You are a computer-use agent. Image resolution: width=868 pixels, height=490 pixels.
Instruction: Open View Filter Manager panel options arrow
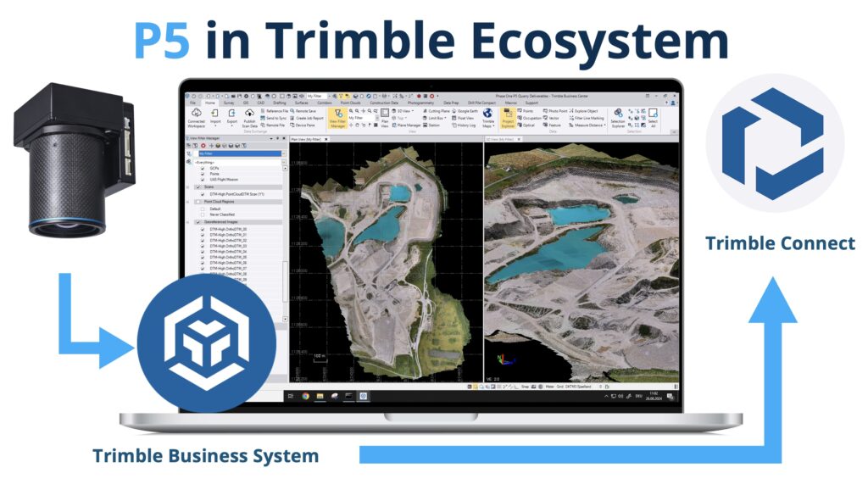pos(271,138)
